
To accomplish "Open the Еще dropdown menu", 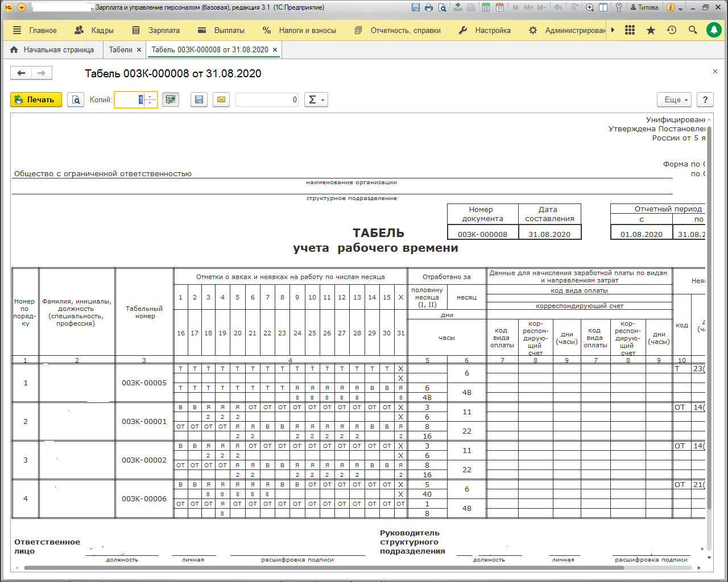I will 674,100.
